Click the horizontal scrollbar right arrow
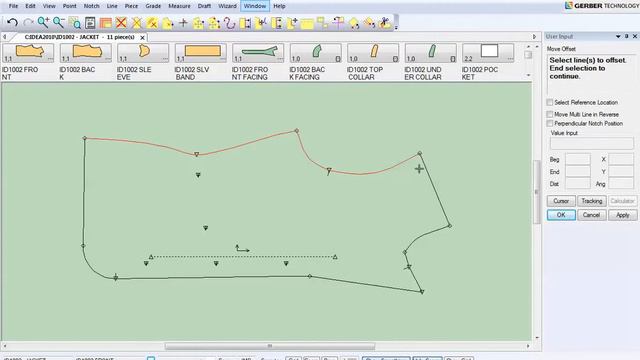The width and height of the screenshot is (640, 360). (528, 346)
